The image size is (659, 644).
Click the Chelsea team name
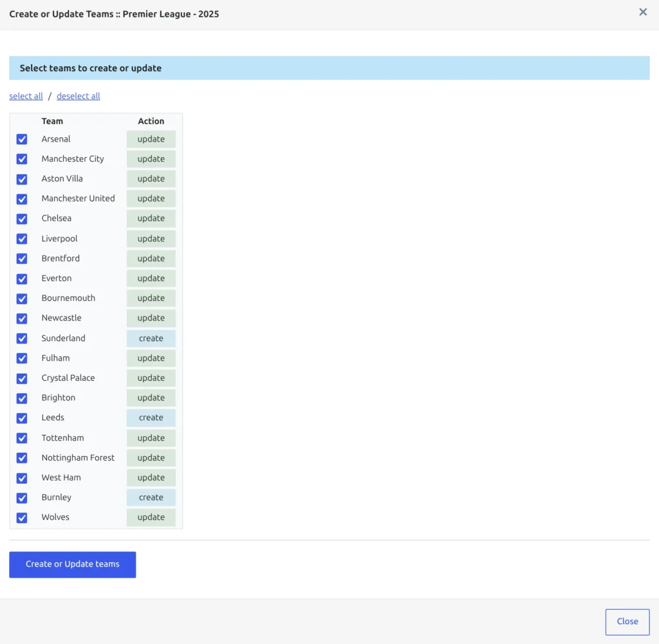click(x=57, y=219)
